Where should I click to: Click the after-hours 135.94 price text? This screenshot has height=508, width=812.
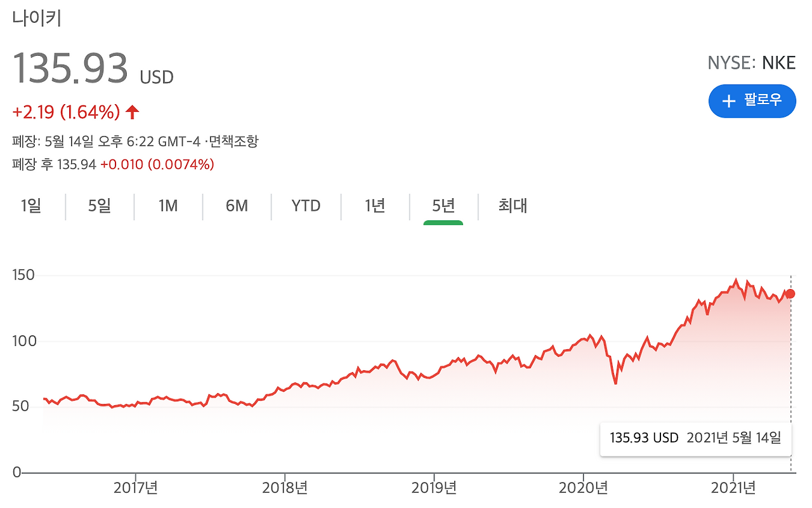coord(77,164)
